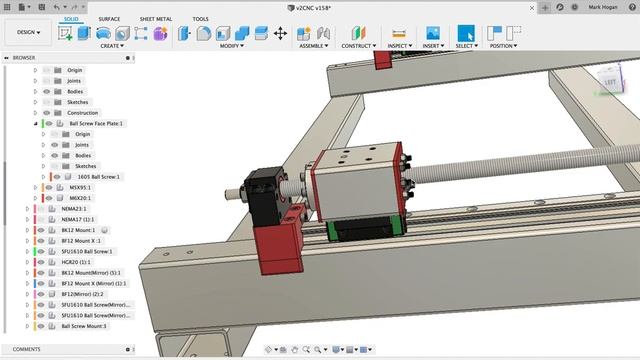Switch to the TOOLS tab
This screenshot has width=640, height=360.
pyautogui.click(x=200, y=19)
